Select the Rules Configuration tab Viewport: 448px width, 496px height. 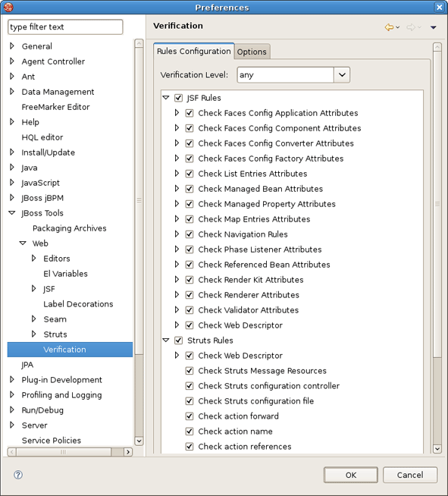coord(194,51)
